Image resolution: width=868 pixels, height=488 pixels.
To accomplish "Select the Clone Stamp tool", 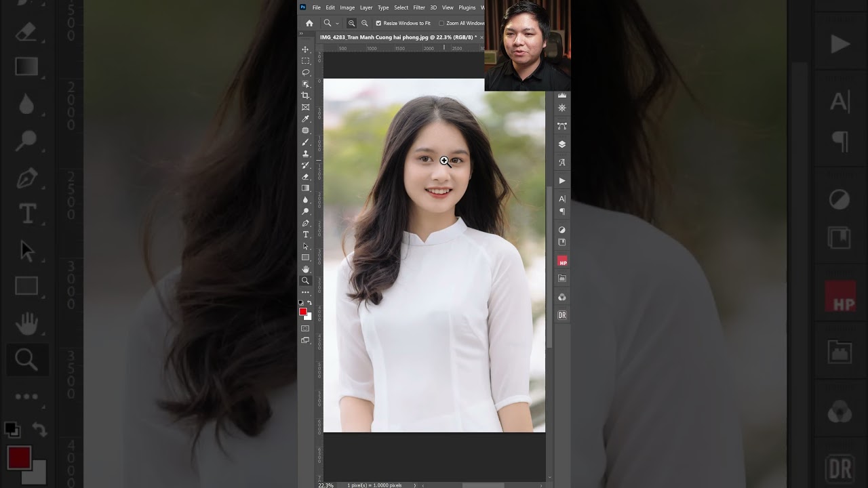I will click(x=305, y=154).
